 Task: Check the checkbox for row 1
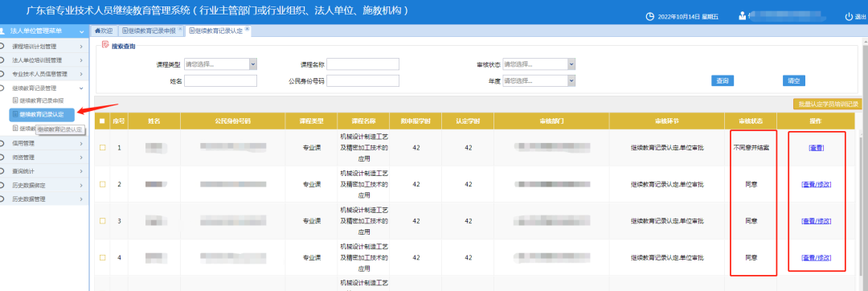point(102,148)
